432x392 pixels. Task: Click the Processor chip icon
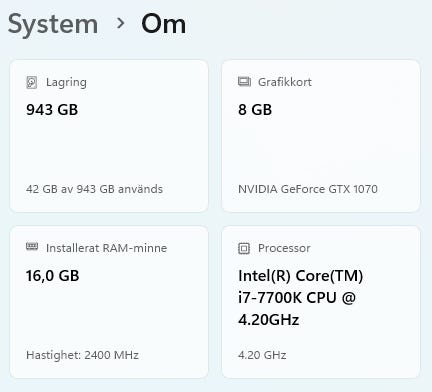[x=244, y=248]
